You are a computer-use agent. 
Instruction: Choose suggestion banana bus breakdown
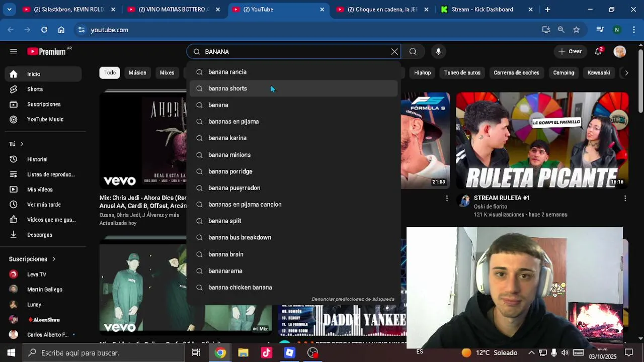pos(293,237)
